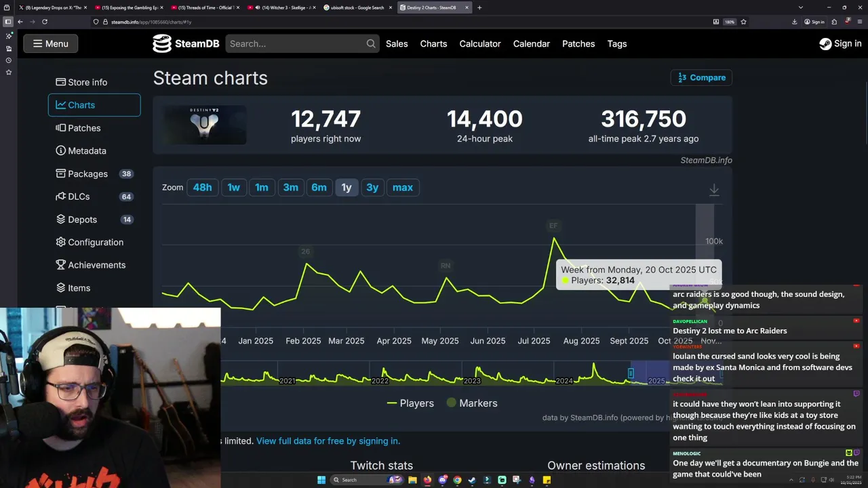The width and height of the screenshot is (868, 488).
Task: Bookmark this page with the star icon
Action: pos(743,22)
